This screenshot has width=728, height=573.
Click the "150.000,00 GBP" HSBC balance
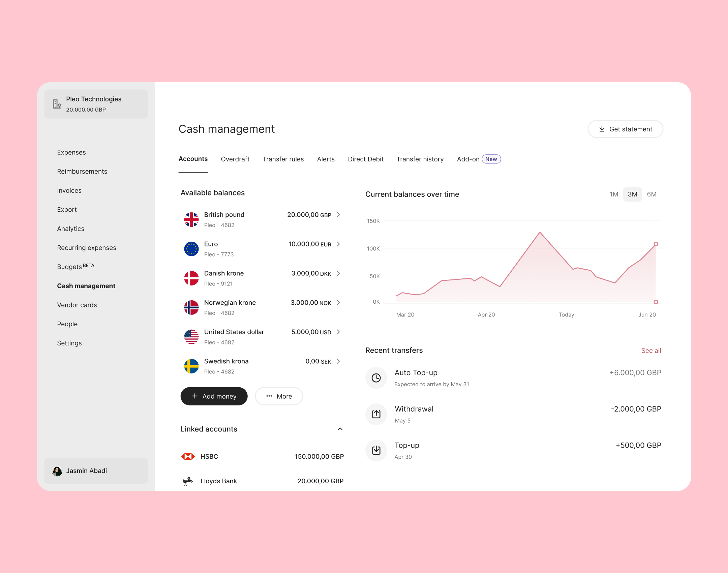coord(319,456)
